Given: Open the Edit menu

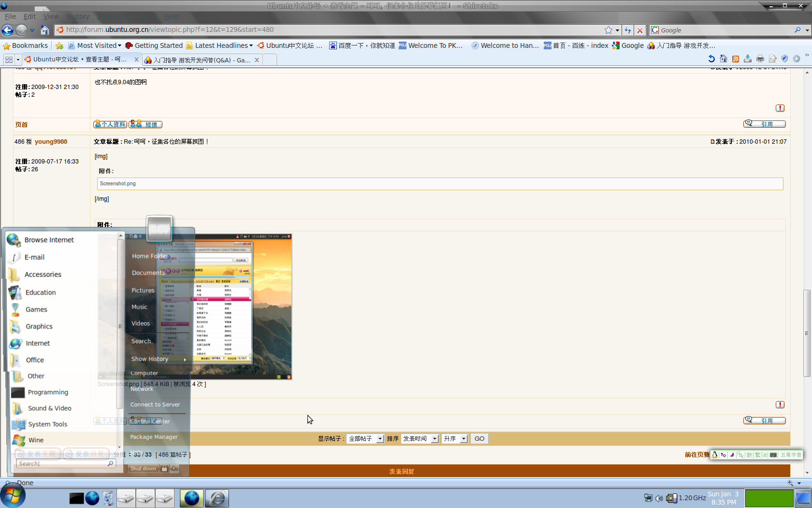Looking at the screenshot, I should 29,16.
